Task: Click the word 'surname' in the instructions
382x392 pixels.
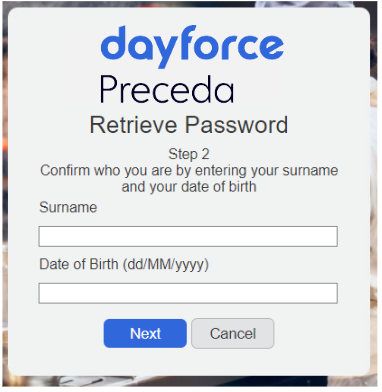Action: point(310,170)
